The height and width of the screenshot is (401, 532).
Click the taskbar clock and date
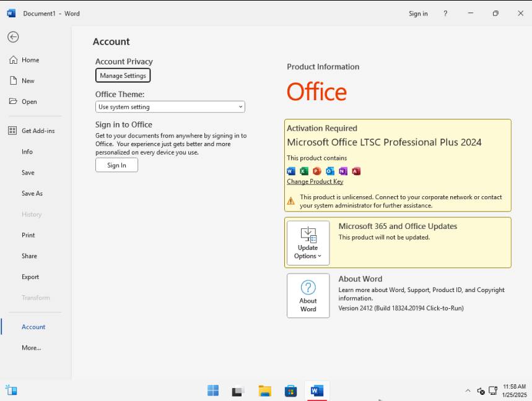click(515, 390)
